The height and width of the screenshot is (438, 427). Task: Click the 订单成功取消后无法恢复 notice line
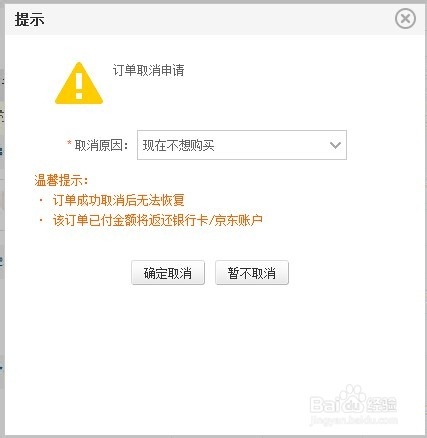(118, 200)
